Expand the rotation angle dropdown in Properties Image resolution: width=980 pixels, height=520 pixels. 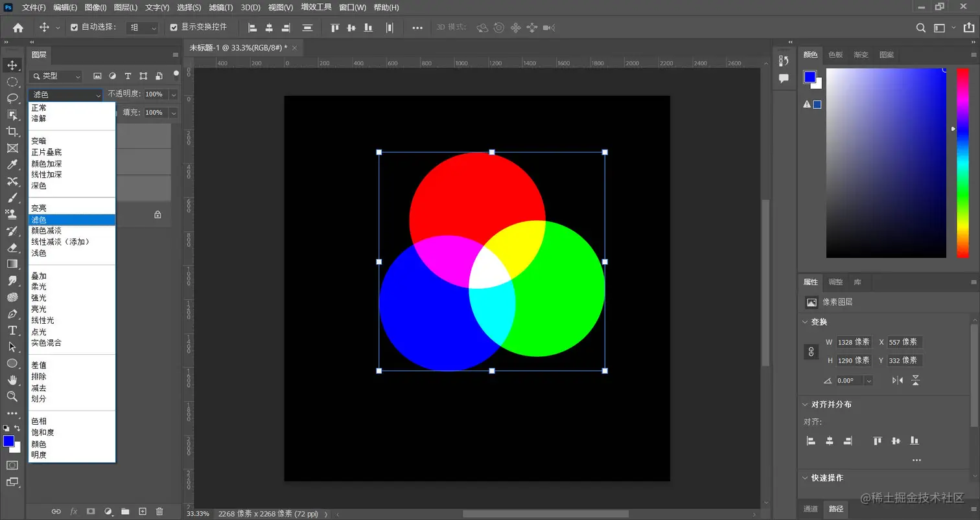(869, 381)
